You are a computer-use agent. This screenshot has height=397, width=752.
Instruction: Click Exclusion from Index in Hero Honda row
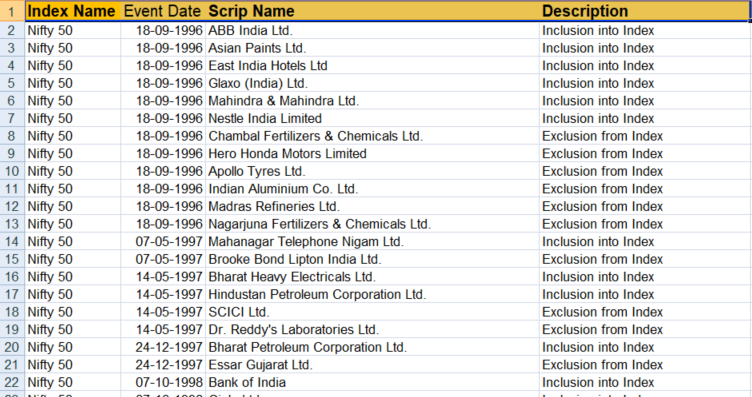tap(644, 153)
